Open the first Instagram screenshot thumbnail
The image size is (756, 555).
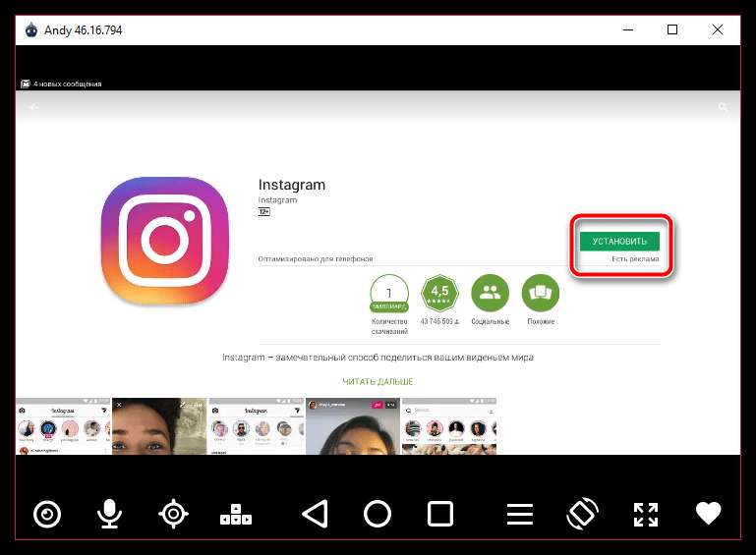tap(63, 426)
